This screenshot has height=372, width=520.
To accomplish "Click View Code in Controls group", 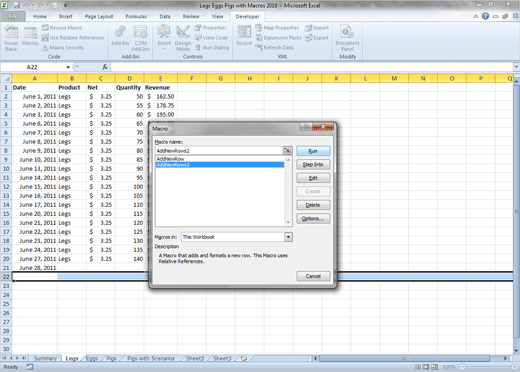I will [x=211, y=38].
